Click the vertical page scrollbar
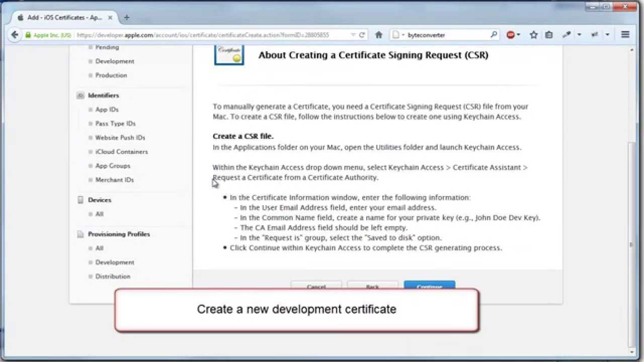Image resolution: width=644 pixels, height=362 pixels. tap(632, 244)
